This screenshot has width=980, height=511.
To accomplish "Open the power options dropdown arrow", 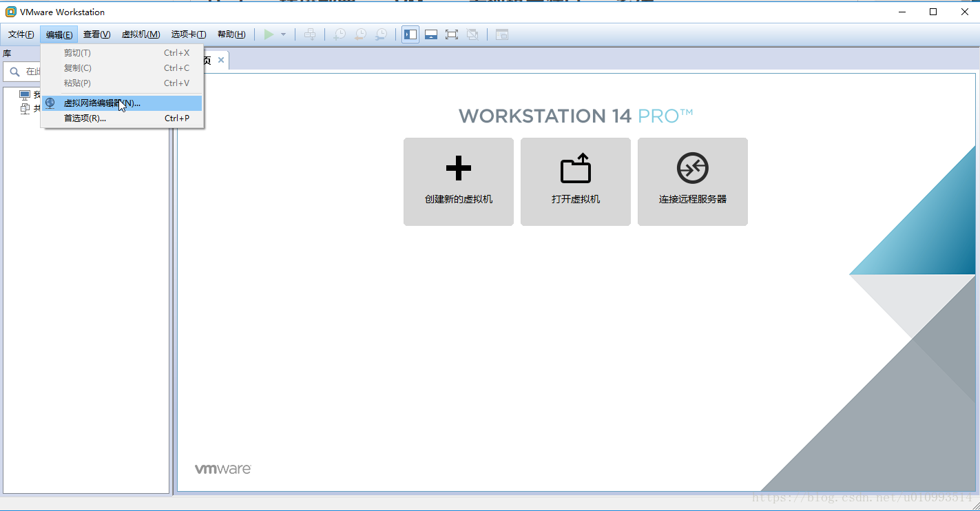I will (283, 34).
